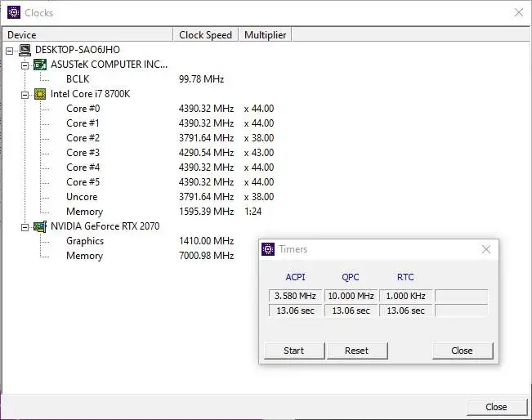Click the NVIDIA graphics card icon
532x420 pixels.
[40, 226]
